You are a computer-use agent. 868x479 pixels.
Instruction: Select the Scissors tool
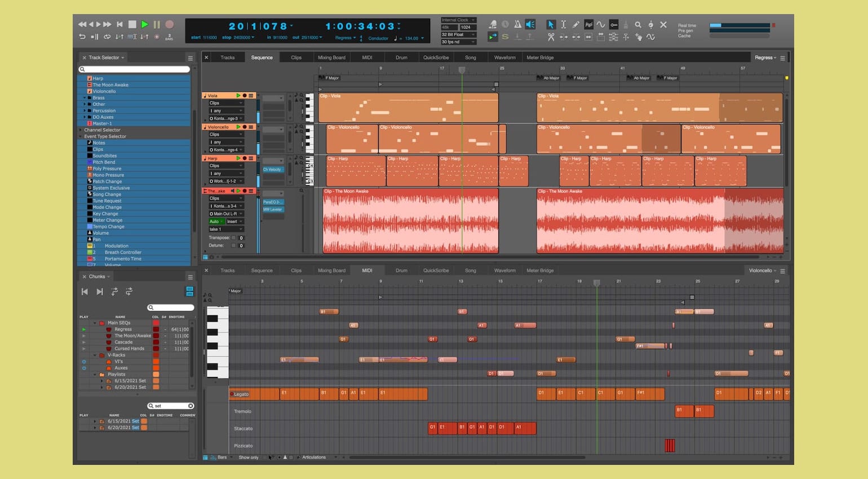551,37
